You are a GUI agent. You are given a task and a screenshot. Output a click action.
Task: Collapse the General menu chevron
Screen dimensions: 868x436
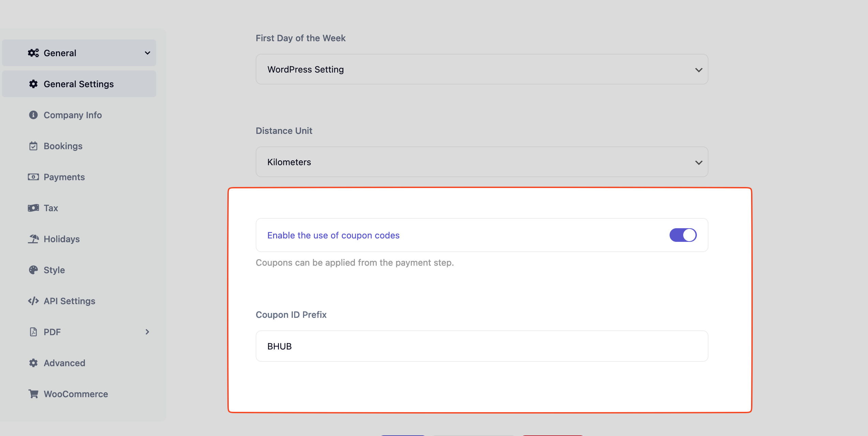[x=147, y=53]
